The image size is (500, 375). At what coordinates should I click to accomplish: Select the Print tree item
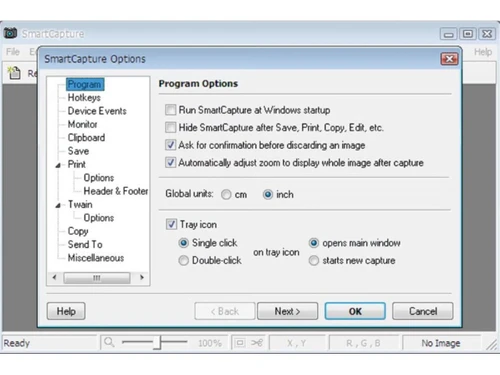coord(77,164)
